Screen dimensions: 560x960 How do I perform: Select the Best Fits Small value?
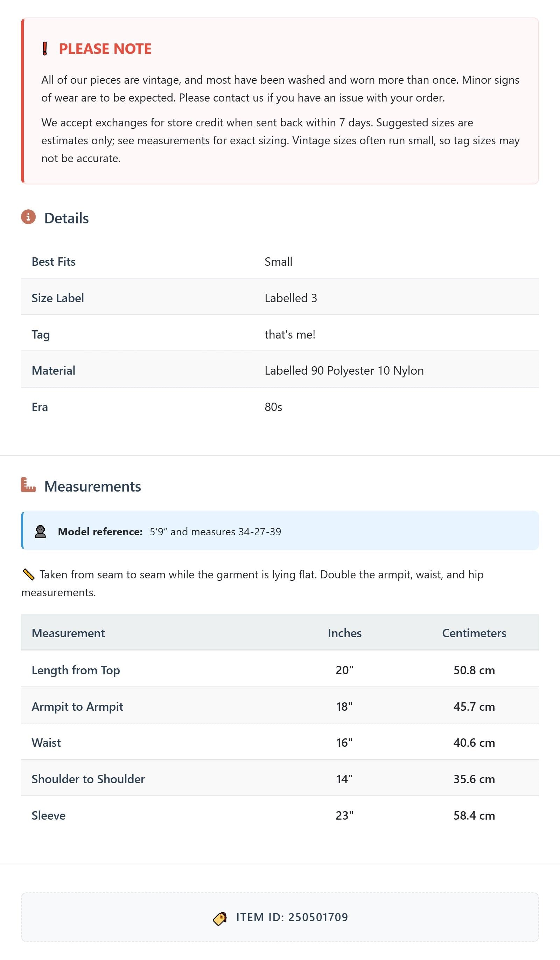coord(279,262)
